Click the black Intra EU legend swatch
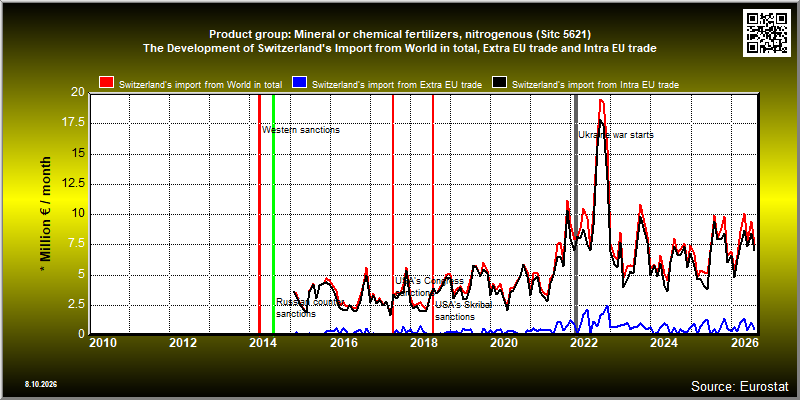The height and width of the screenshot is (400, 800). click(499, 83)
